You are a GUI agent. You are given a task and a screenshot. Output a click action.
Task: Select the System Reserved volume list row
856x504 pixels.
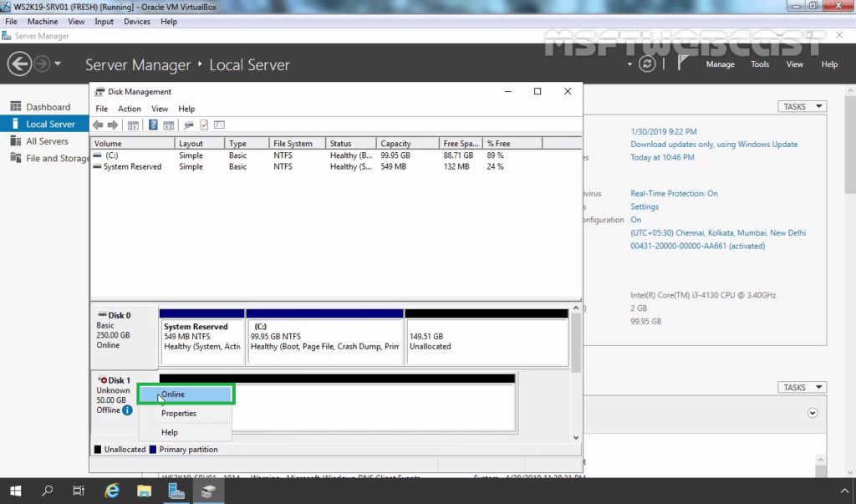coord(336,166)
